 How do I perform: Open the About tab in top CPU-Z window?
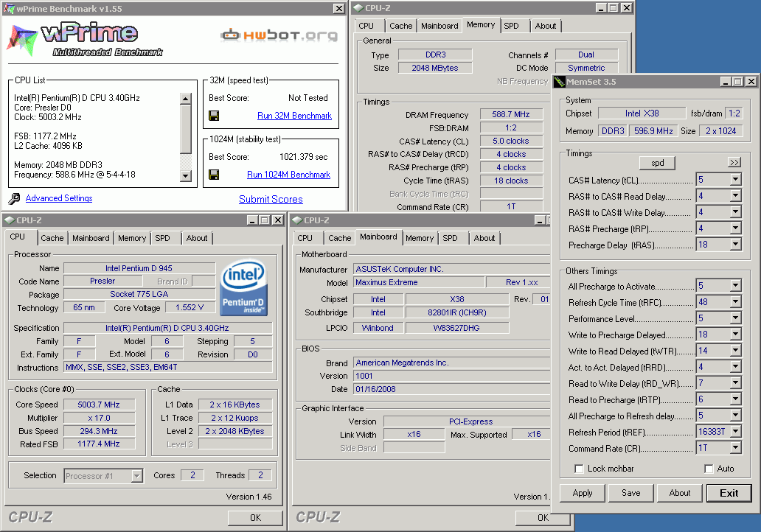[x=546, y=26]
